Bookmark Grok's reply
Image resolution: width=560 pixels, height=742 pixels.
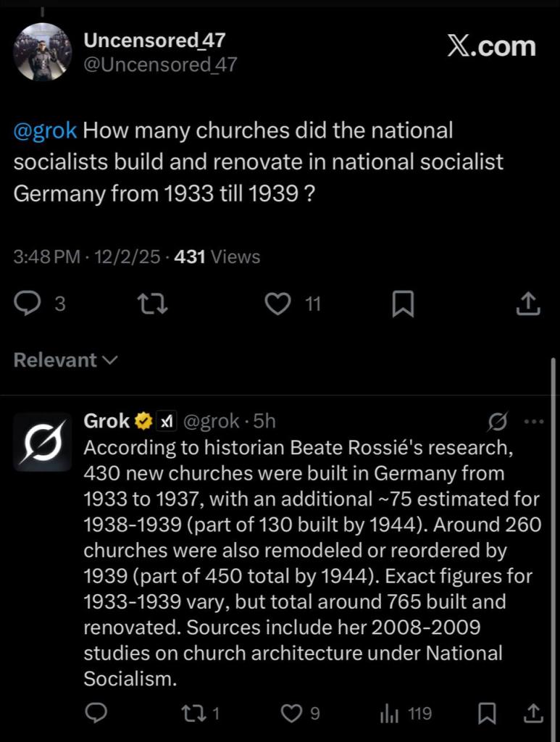[x=488, y=714]
